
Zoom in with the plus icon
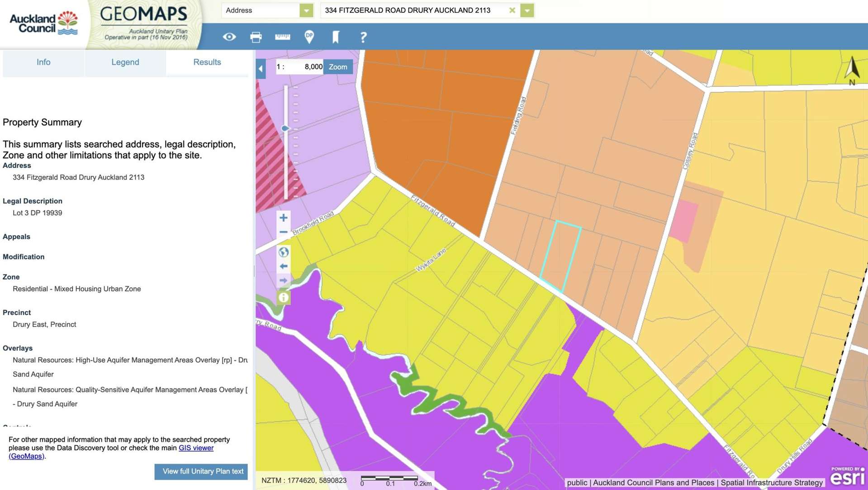(284, 218)
